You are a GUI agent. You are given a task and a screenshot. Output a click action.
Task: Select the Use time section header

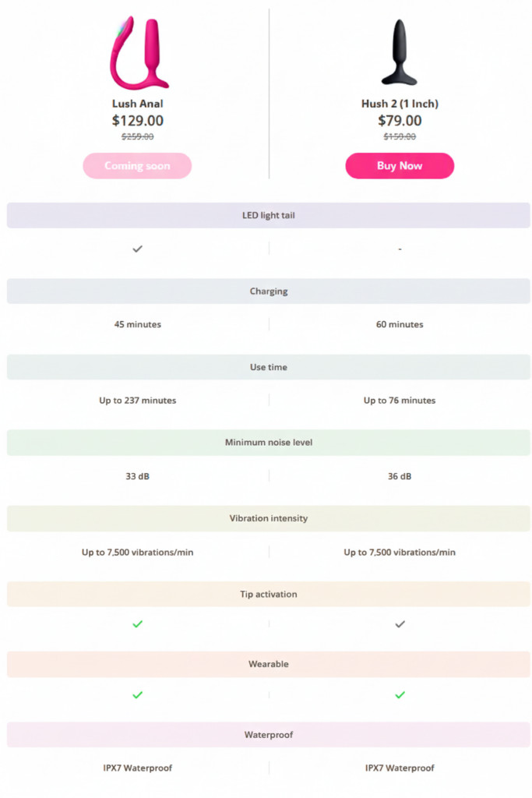point(268,367)
